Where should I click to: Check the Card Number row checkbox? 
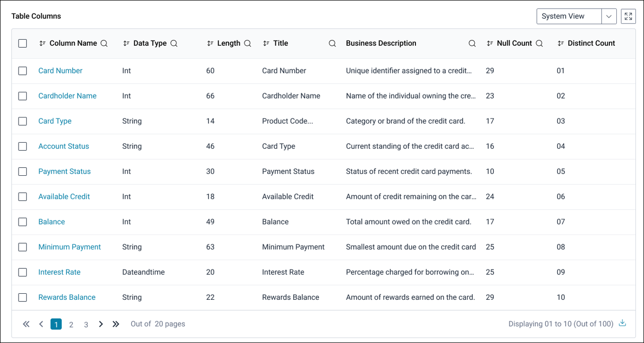[23, 71]
